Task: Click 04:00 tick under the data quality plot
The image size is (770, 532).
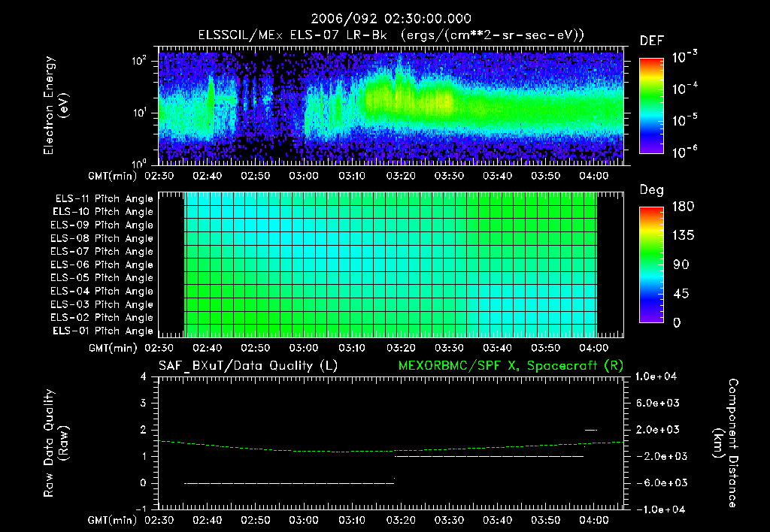Action: (594, 520)
